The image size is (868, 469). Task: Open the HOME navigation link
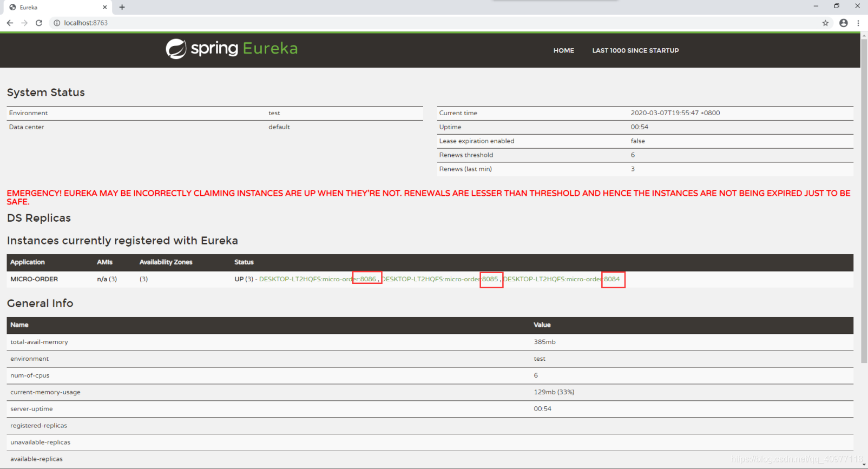[563, 50]
